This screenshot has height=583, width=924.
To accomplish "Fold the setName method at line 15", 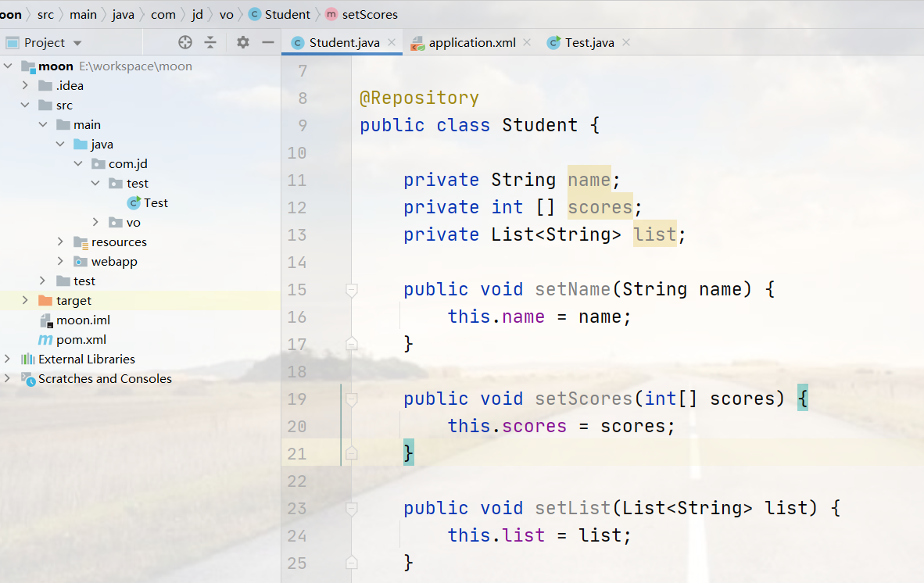I will coord(351,290).
